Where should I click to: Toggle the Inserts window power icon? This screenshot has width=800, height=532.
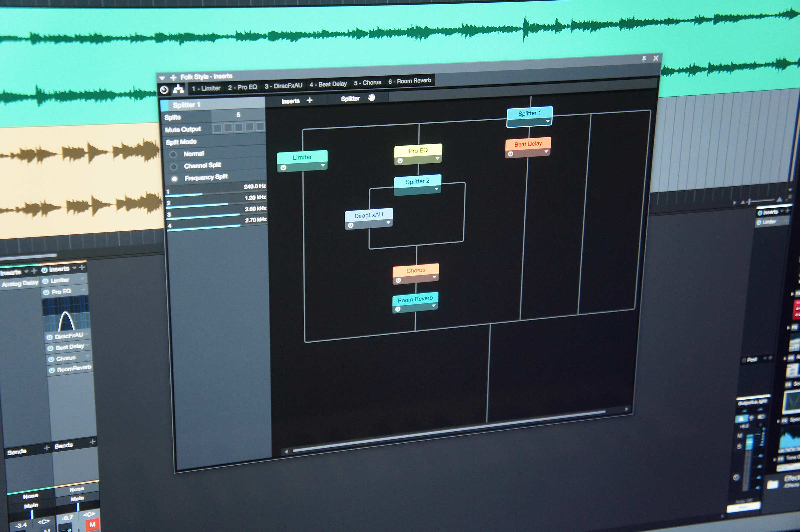[x=164, y=90]
